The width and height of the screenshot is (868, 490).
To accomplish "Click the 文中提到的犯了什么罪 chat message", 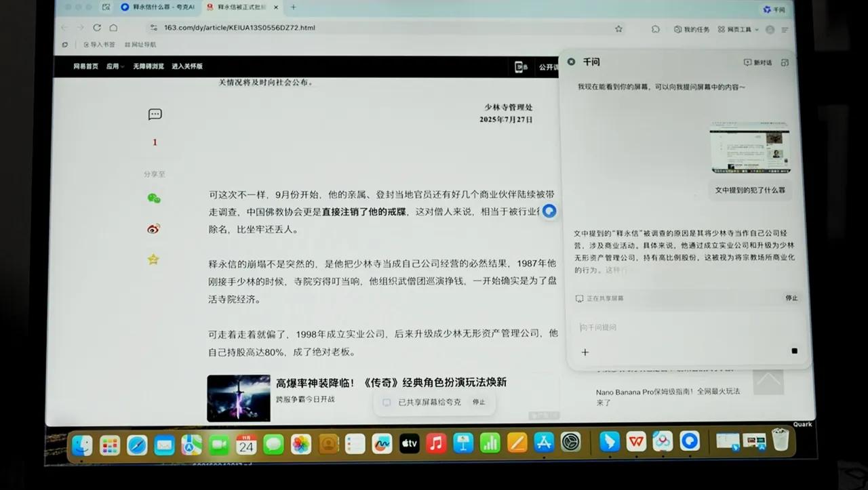I will 750,190.
